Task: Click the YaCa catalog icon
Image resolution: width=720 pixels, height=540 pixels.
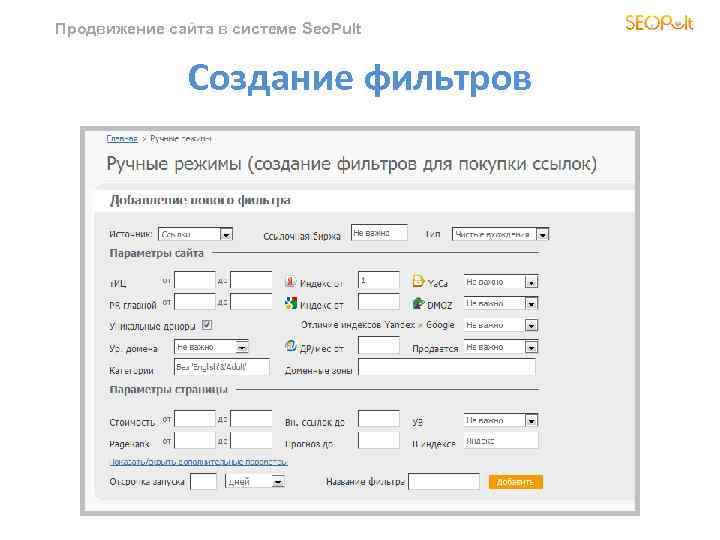Action: click(x=418, y=280)
